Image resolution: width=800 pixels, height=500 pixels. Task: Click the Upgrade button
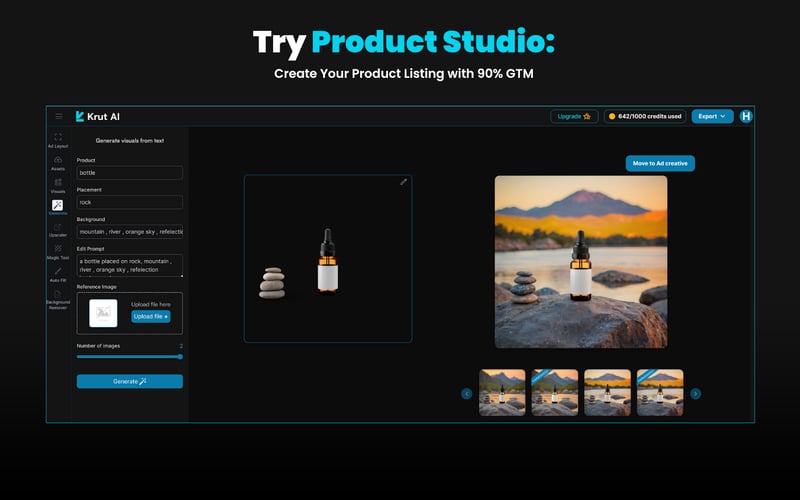coord(574,116)
